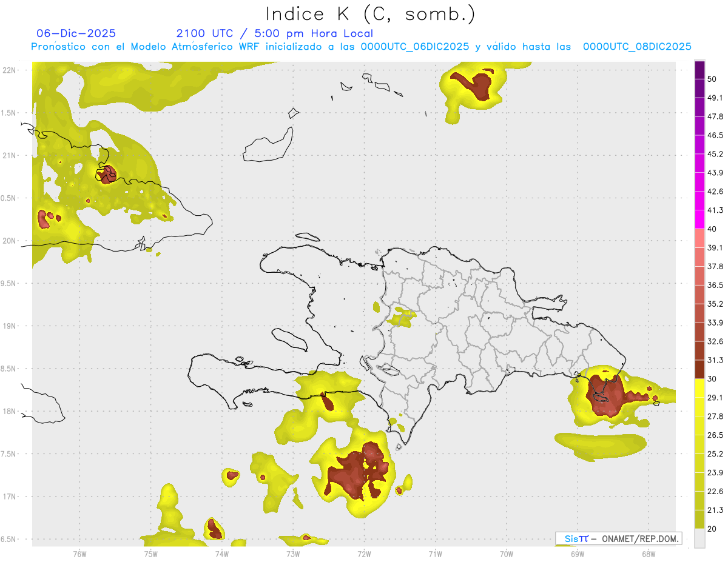Click the dark brown swatch between 30 and 31.3
Screen dimensions: 728x562
(700, 369)
